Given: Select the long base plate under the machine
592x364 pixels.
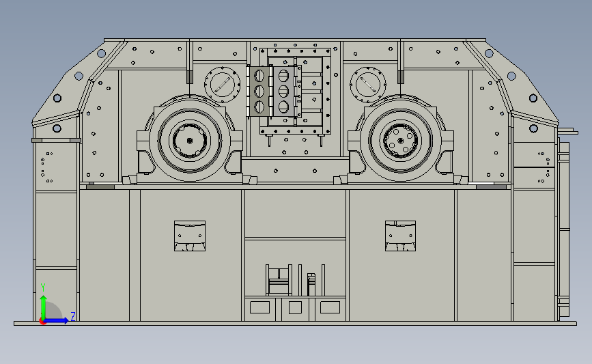Looking at the screenshot, I should click(x=295, y=323).
